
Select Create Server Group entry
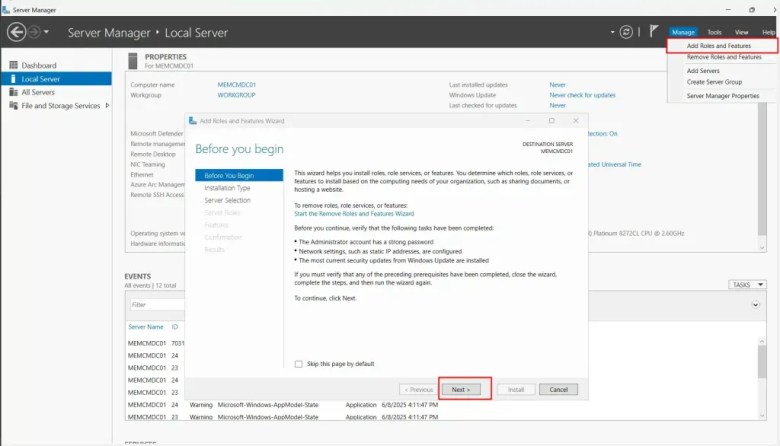tap(714, 82)
